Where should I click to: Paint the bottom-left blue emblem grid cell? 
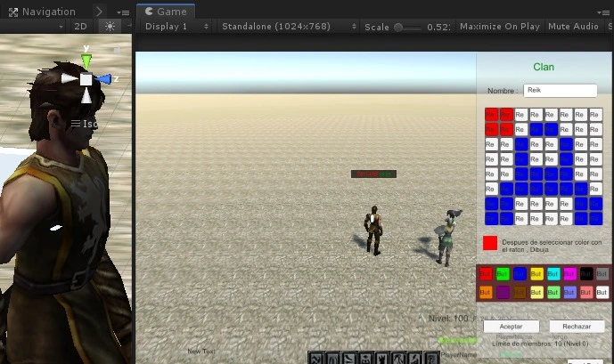coord(491,219)
